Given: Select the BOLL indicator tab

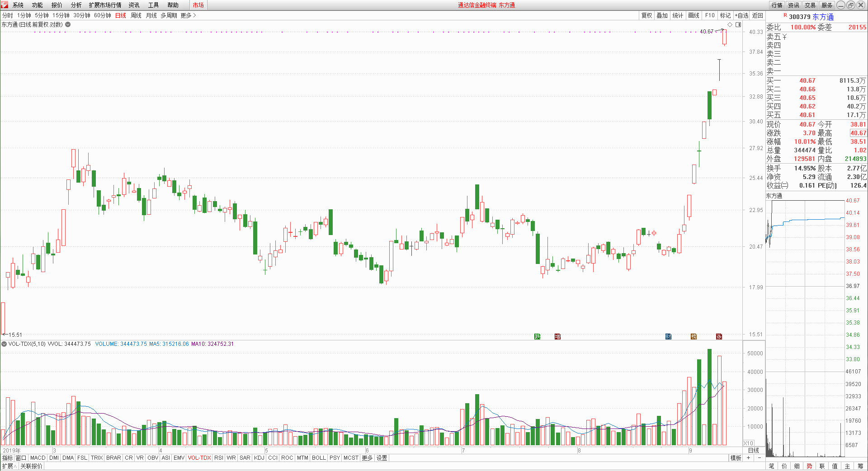Looking at the screenshot, I should point(319,458).
